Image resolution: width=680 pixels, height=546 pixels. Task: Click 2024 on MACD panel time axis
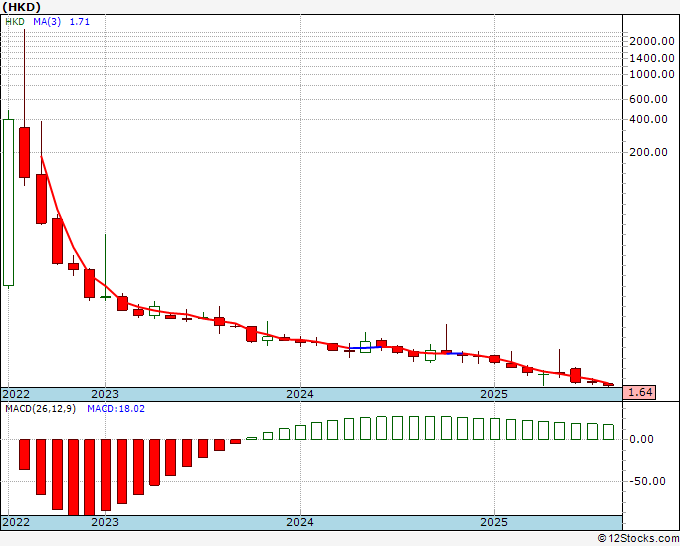(x=300, y=522)
